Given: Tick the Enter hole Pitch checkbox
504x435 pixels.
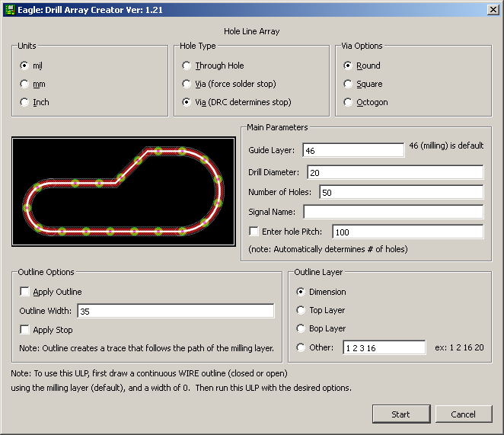Looking at the screenshot, I should point(254,232).
